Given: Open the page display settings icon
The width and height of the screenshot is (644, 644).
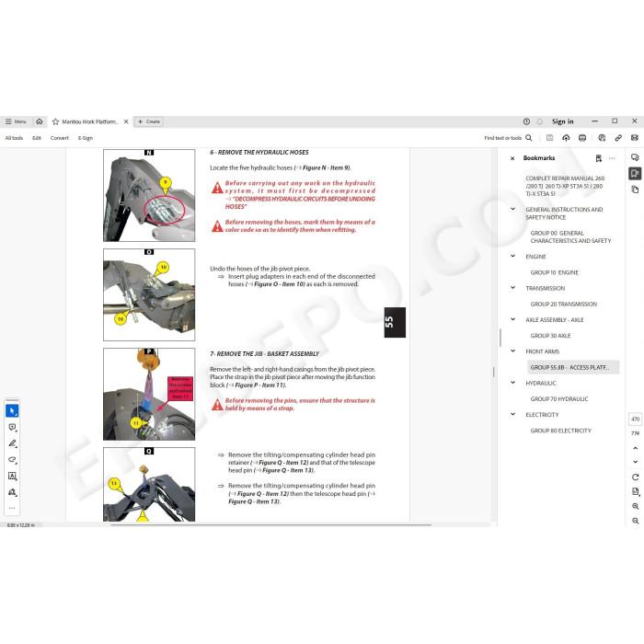Looking at the screenshot, I should (636, 491).
